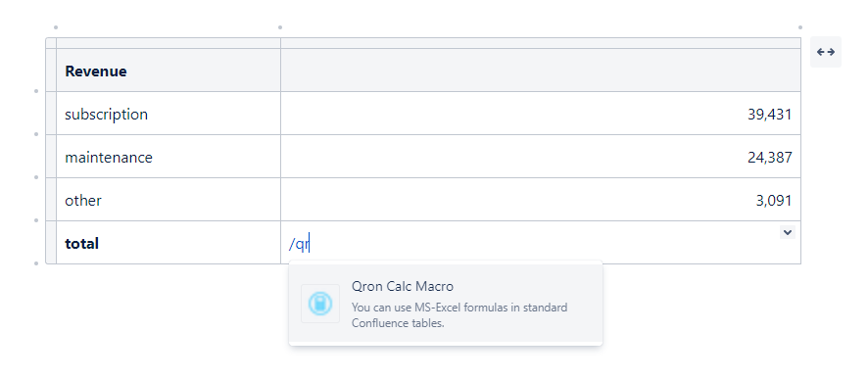Click insert-column dot above table's left edge

tap(56, 27)
